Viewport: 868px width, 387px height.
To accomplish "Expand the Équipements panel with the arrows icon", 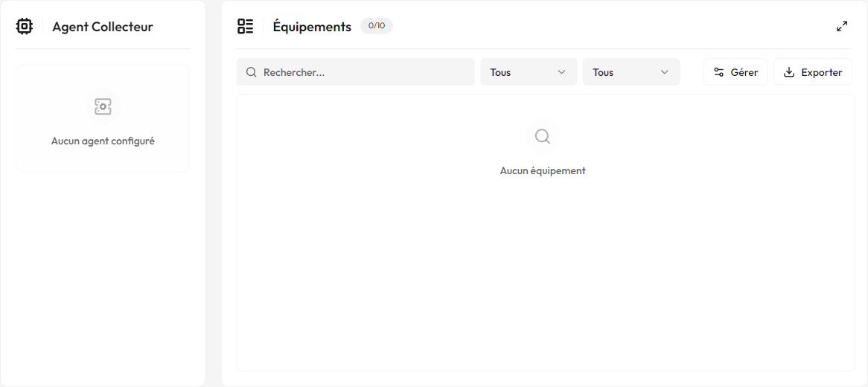I will pyautogui.click(x=842, y=26).
